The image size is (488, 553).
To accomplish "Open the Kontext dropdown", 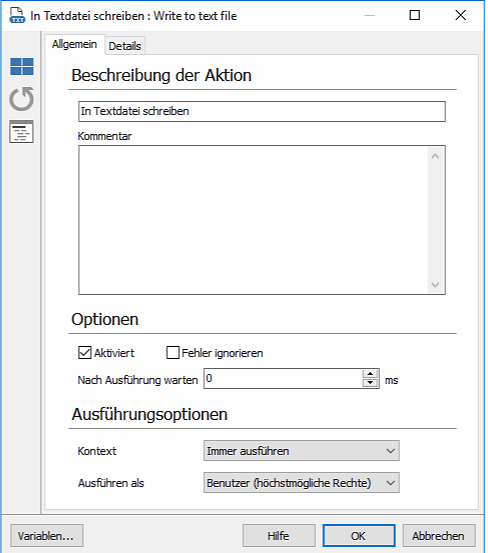I will [x=301, y=451].
